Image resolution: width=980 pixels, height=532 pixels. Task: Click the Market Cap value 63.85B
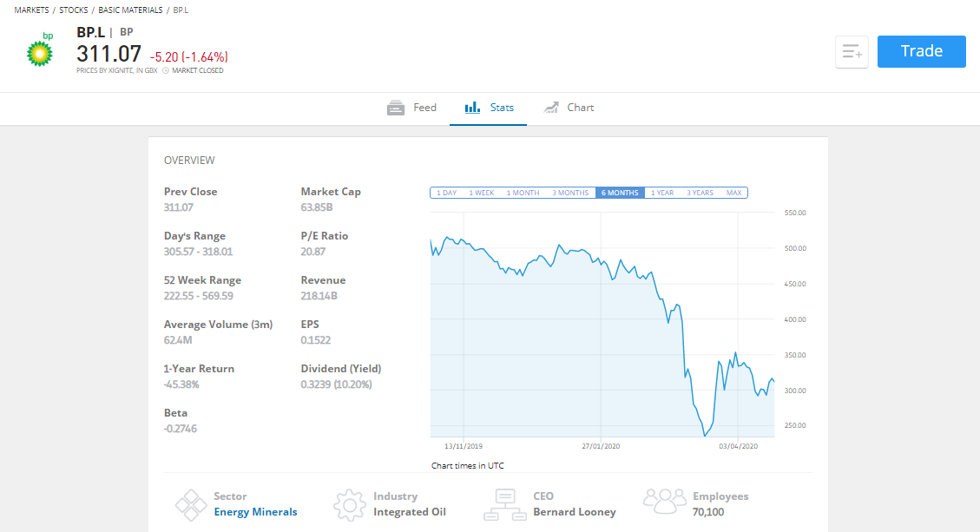[x=317, y=207]
